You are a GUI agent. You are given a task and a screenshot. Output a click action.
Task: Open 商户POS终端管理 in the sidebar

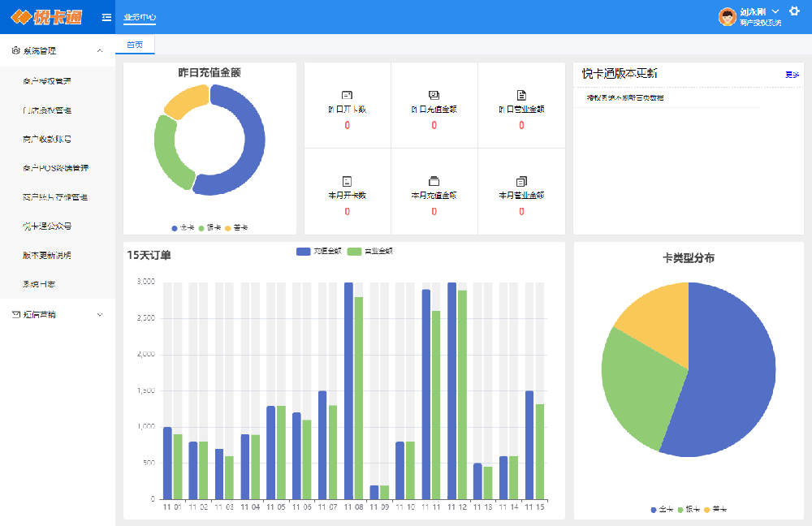pyautogui.click(x=55, y=168)
